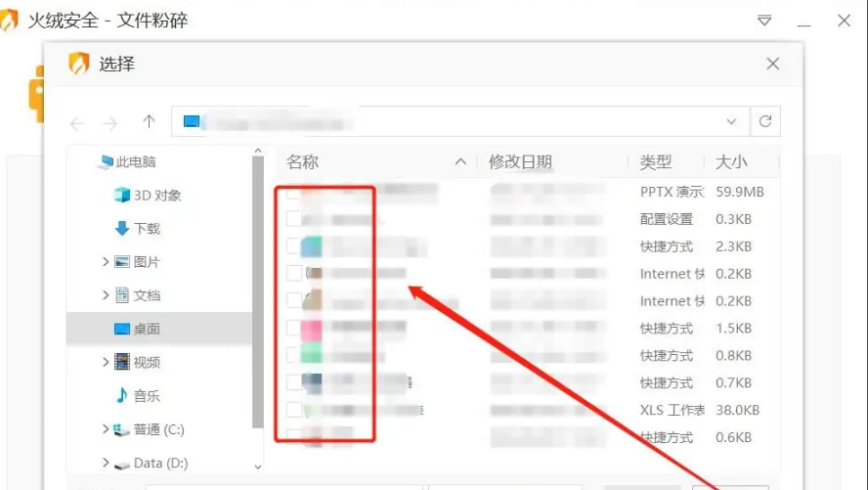The image size is (868, 490).
Task: Sort files by 大小 column
Action: coord(731,161)
